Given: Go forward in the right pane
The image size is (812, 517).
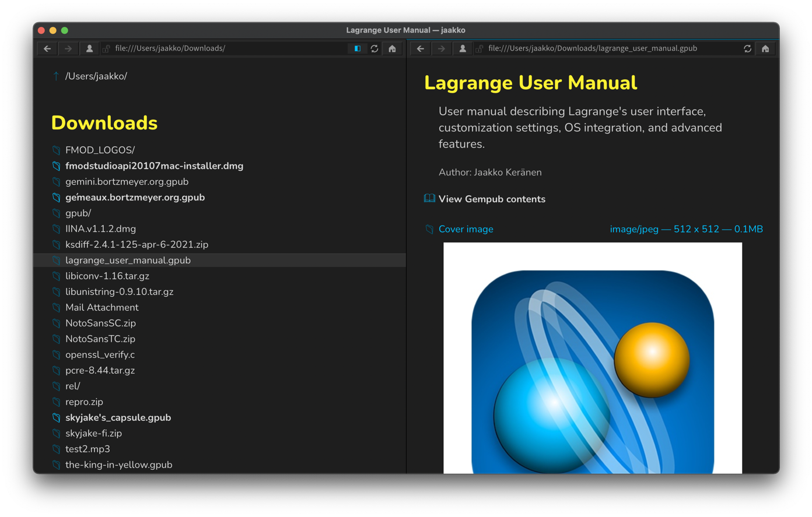Looking at the screenshot, I should (442, 48).
